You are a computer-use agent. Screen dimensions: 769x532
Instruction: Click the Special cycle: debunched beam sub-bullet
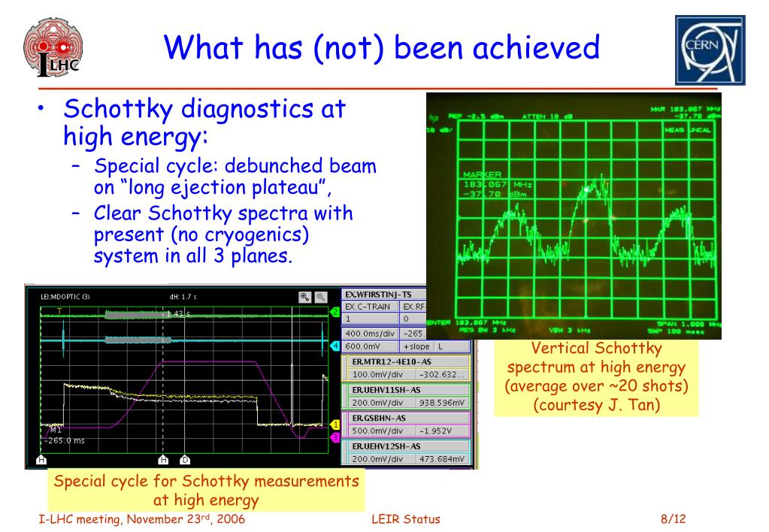[x=235, y=177]
